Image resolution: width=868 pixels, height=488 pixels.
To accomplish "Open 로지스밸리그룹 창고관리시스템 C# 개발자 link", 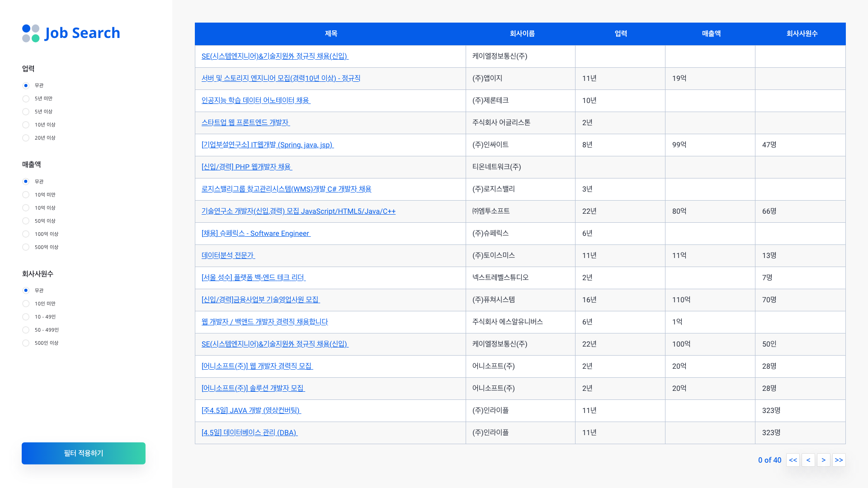I will pyautogui.click(x=286, y=189).
